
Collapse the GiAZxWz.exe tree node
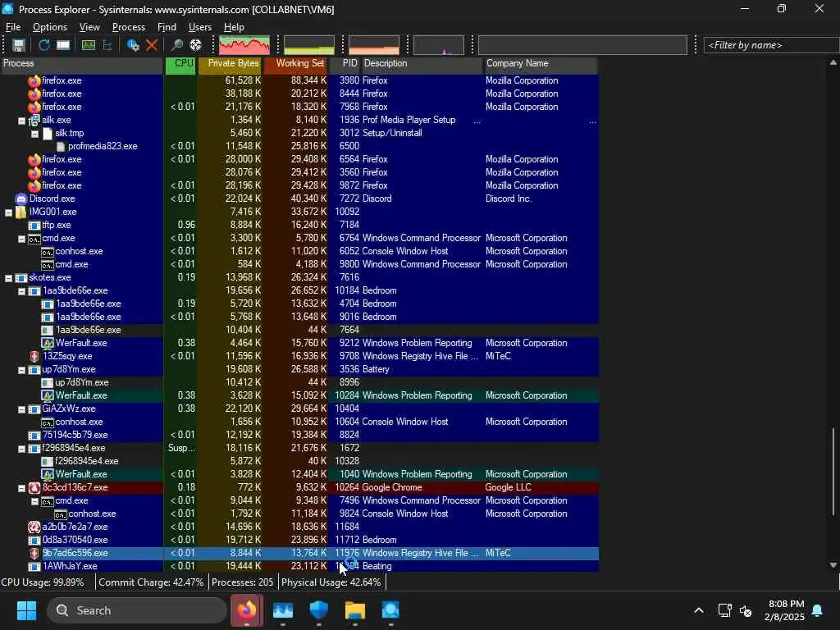[x=21, y=409]
